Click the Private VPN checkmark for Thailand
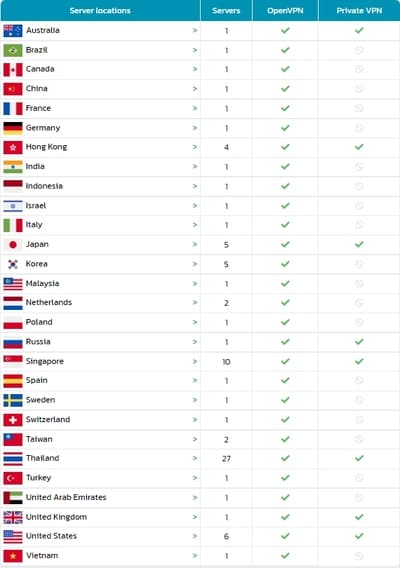 tap(359, 458)
